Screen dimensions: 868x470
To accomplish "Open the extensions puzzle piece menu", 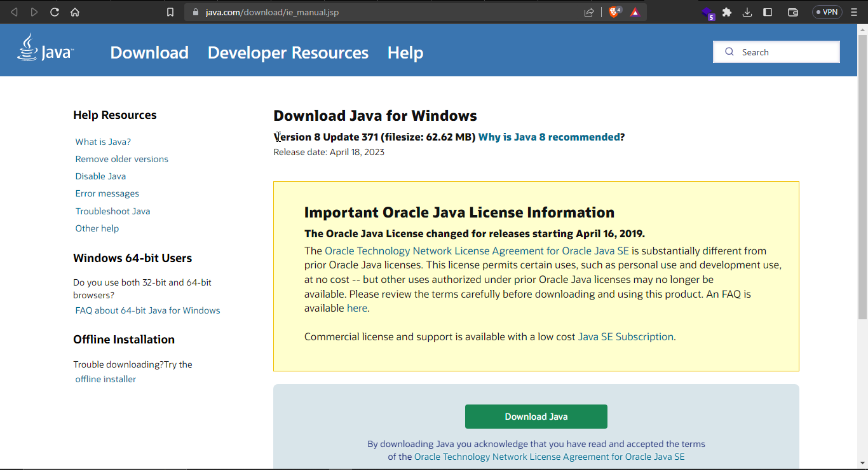I will point(727,12).
